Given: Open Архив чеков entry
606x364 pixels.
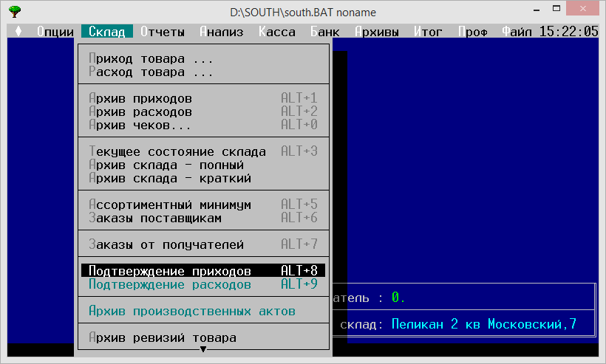Looking at the screenshot, I should coord(140,125).
